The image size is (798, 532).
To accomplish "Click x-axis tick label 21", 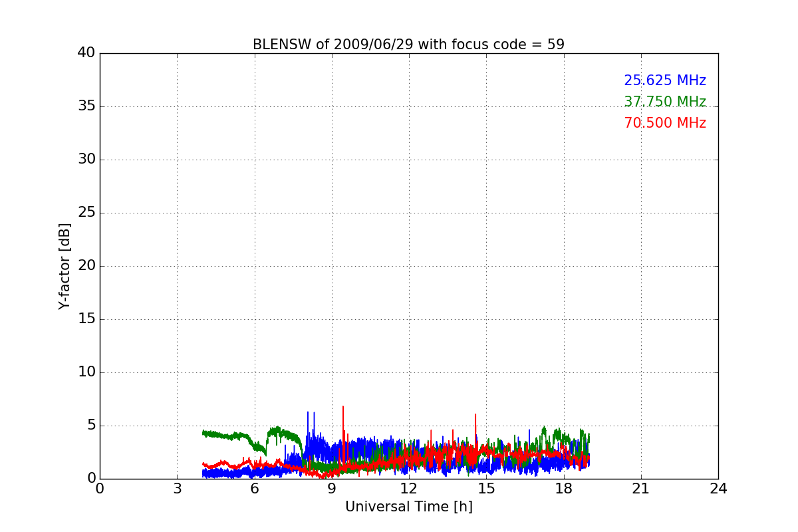I will click(641, 489).
